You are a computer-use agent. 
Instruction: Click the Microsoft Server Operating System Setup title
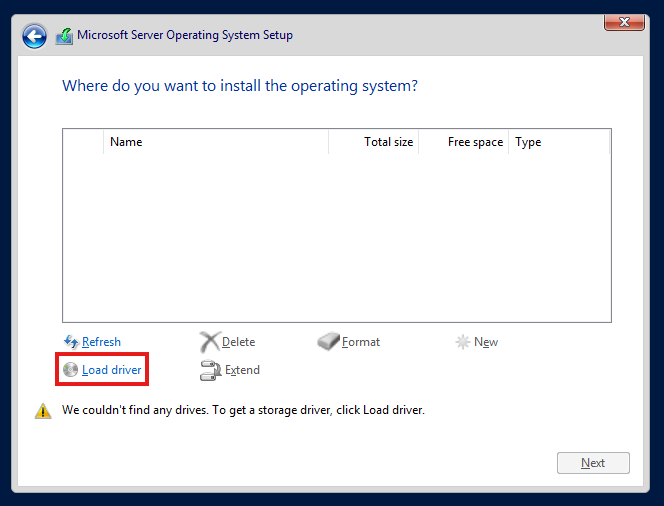tap(185, 35)
